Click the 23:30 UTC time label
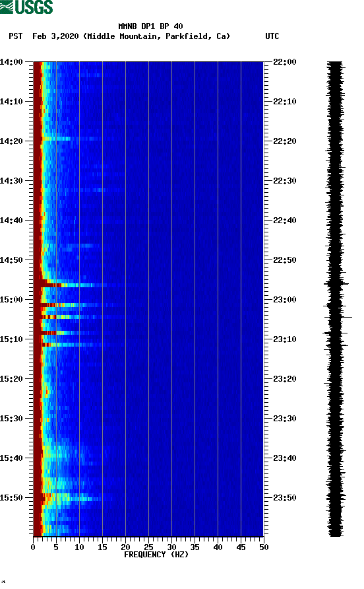364x589 pixels. pos(284,419)
